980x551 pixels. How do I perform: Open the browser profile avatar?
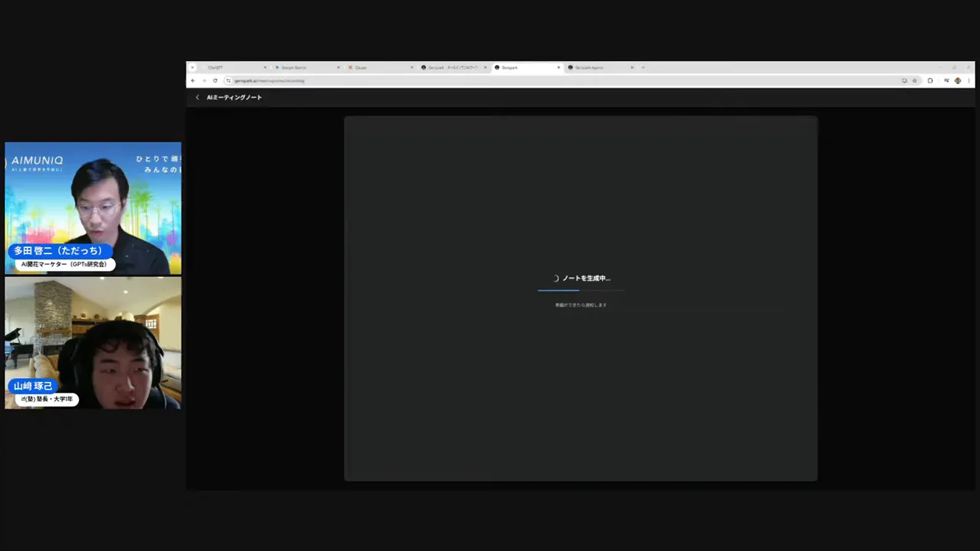958,80
